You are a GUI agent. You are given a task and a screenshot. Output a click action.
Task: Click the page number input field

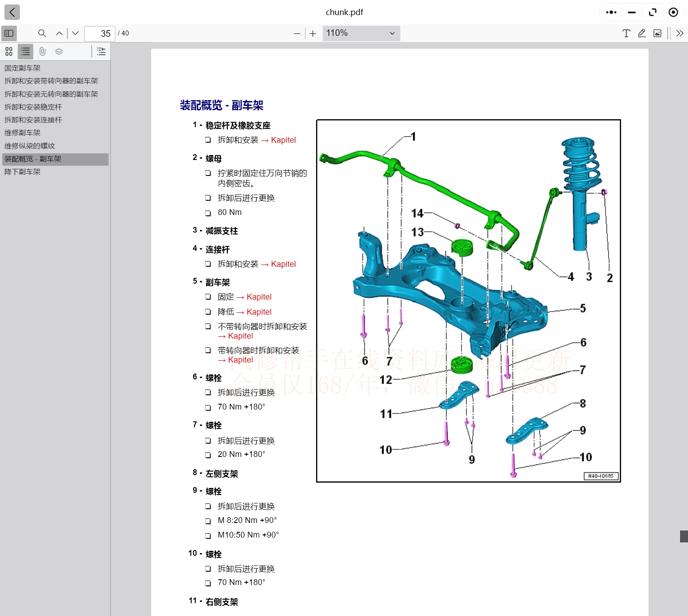100,34
